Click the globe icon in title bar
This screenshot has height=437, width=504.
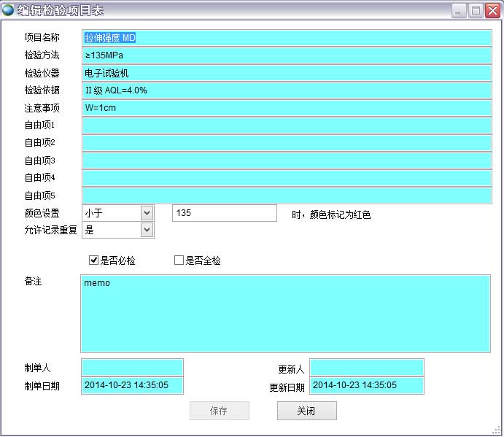pyautogui.click(x=8, y=10)
